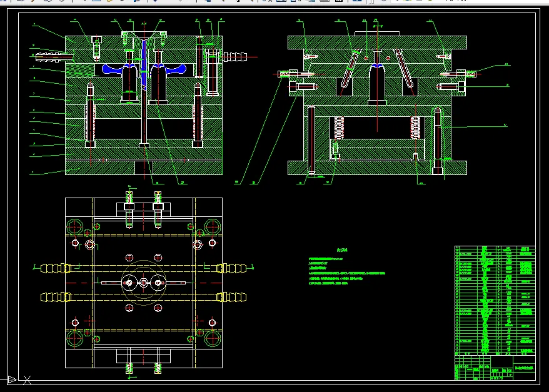The width and height of the screenshot is (549, 392).
Task: Select the top-right guide pillar circle in the plan view
Action: 211,226
